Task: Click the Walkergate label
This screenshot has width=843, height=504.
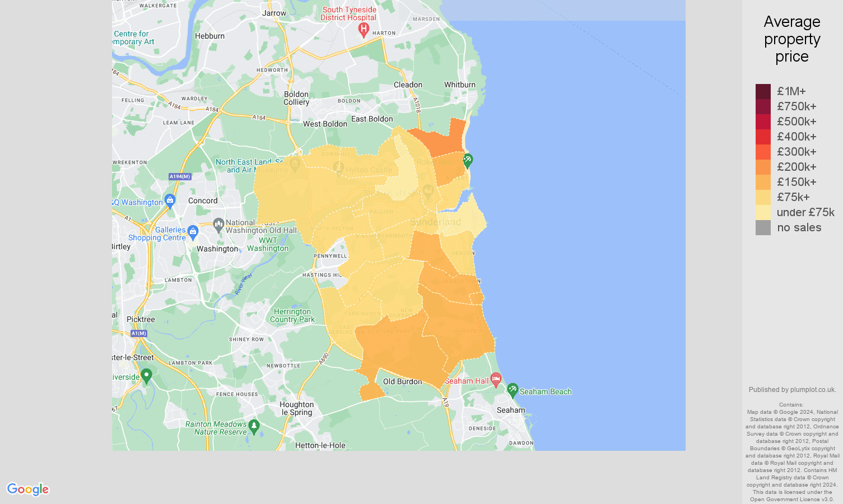Action: (158, 6)
